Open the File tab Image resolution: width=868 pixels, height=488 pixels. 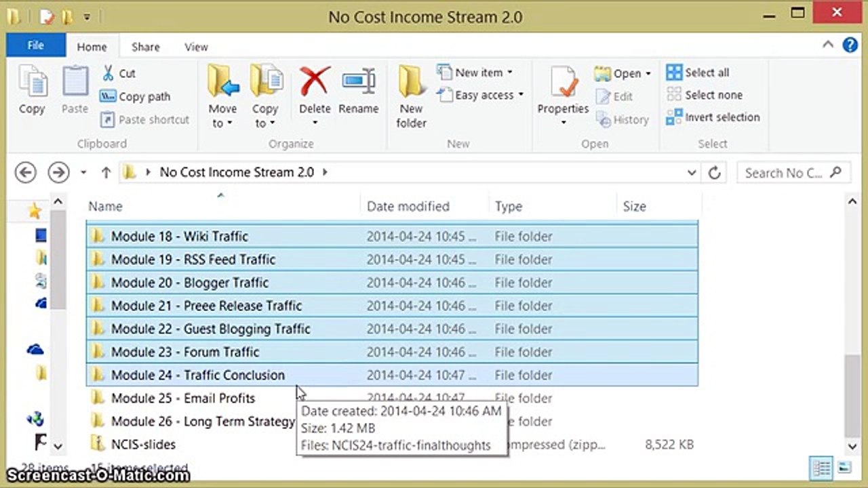(36, 45)
